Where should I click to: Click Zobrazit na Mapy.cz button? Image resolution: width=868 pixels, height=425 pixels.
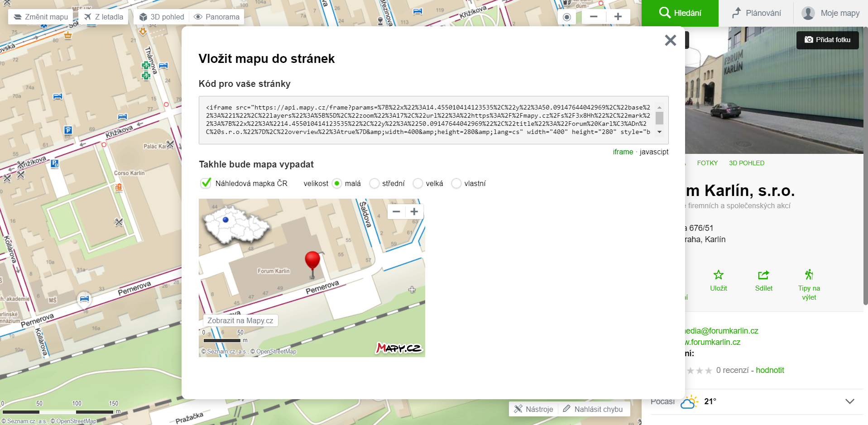point(240,320)
